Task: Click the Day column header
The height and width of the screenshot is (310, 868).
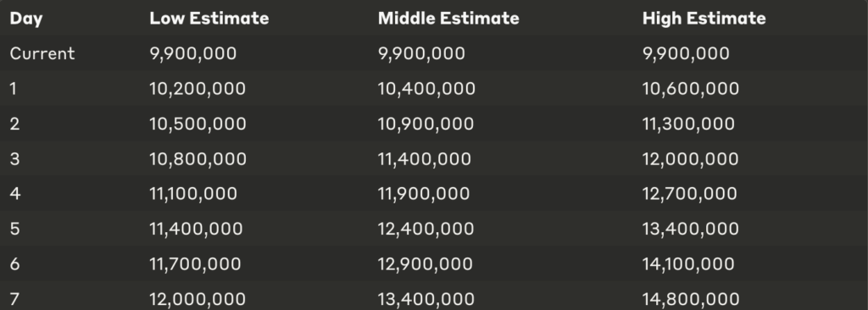Action: coord(26,19)
